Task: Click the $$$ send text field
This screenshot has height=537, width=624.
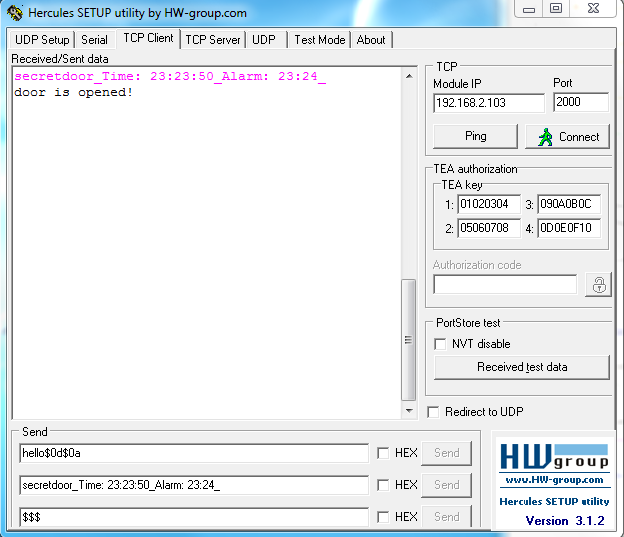Action: [194, 517]
